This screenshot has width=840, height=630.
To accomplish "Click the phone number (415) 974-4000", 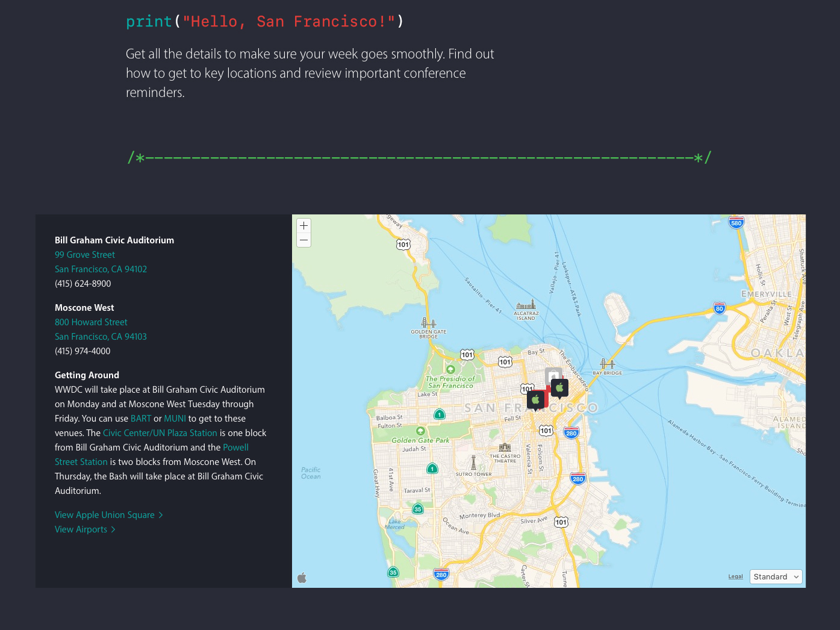I will pos(82,351).
